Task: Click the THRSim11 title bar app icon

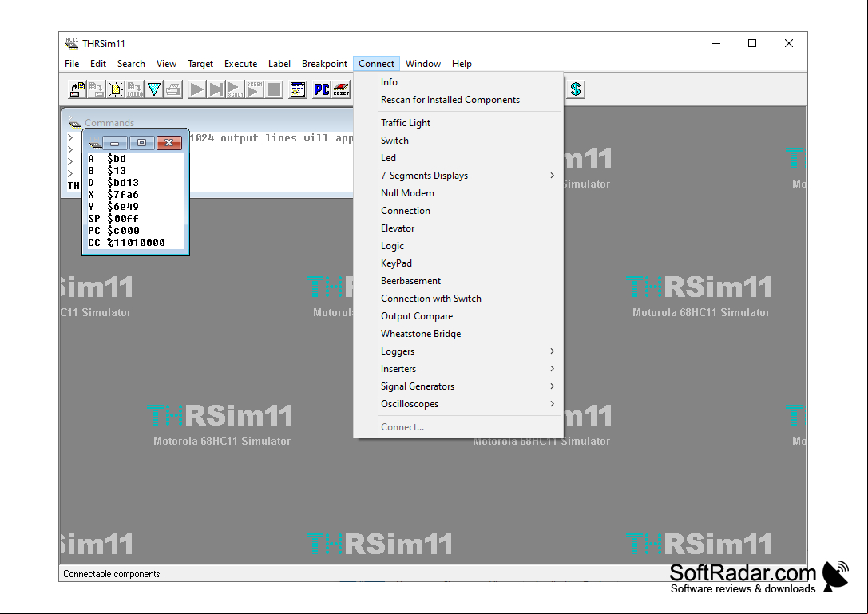Action: [72, 43]
